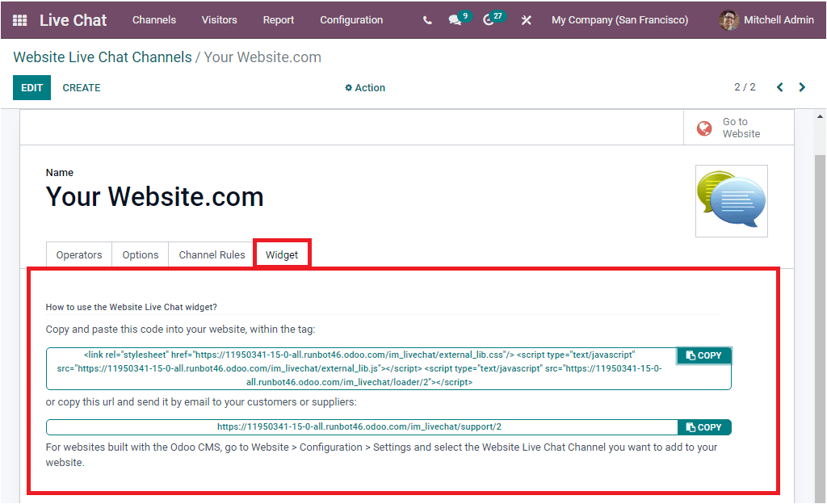The width and height of the screenshot is (827, 504).
Task: Click the Name field label
Action: [60, 172]
